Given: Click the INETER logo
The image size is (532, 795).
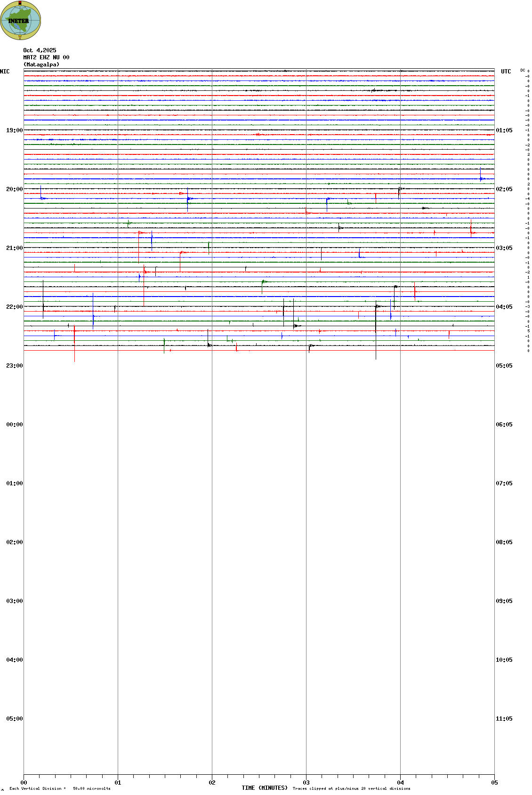Looking at the screenshot, I should click(20, 20).
